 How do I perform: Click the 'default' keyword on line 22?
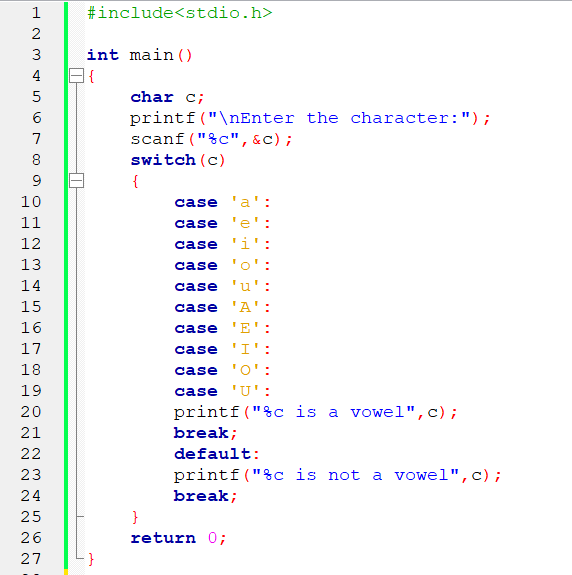(212, 454)
